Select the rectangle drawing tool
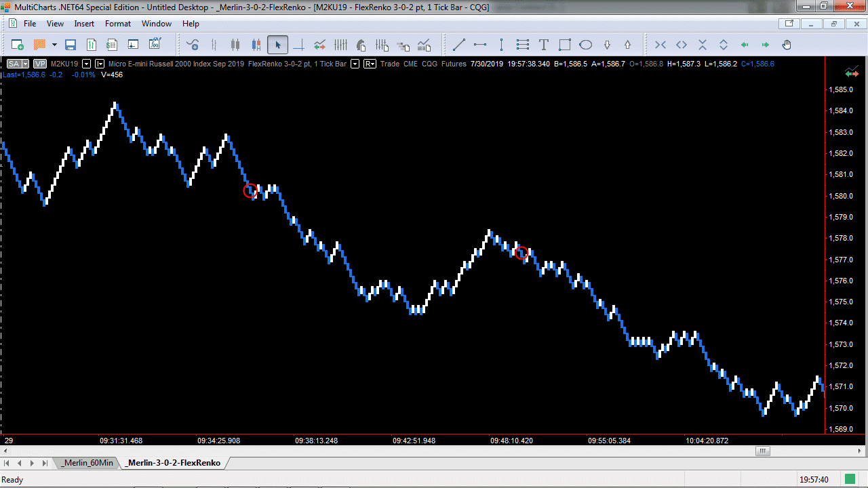The height and width of the screenshot is (488, 868). coord(565,45)
